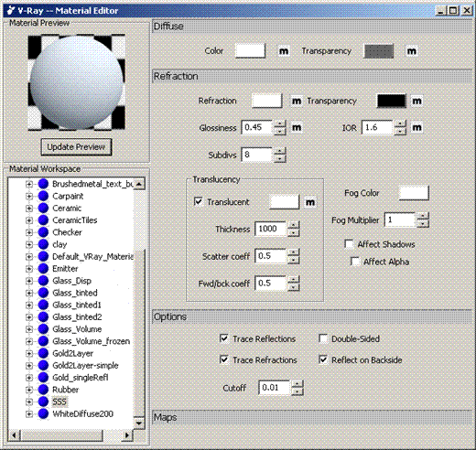Image resolution: width=476 pixels, height=450 pixels.
Task: Toggle Trace Refractions option
Action: point(223,359)
